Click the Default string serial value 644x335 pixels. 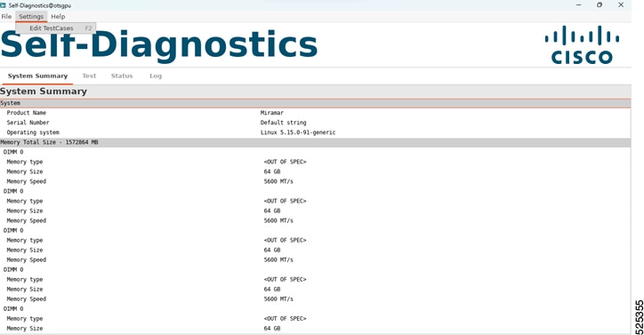pos(283,123)
